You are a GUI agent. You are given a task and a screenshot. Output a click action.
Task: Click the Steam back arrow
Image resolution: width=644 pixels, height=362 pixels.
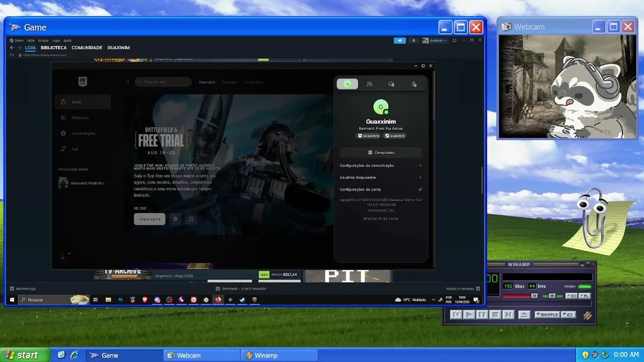coord(12,48)
